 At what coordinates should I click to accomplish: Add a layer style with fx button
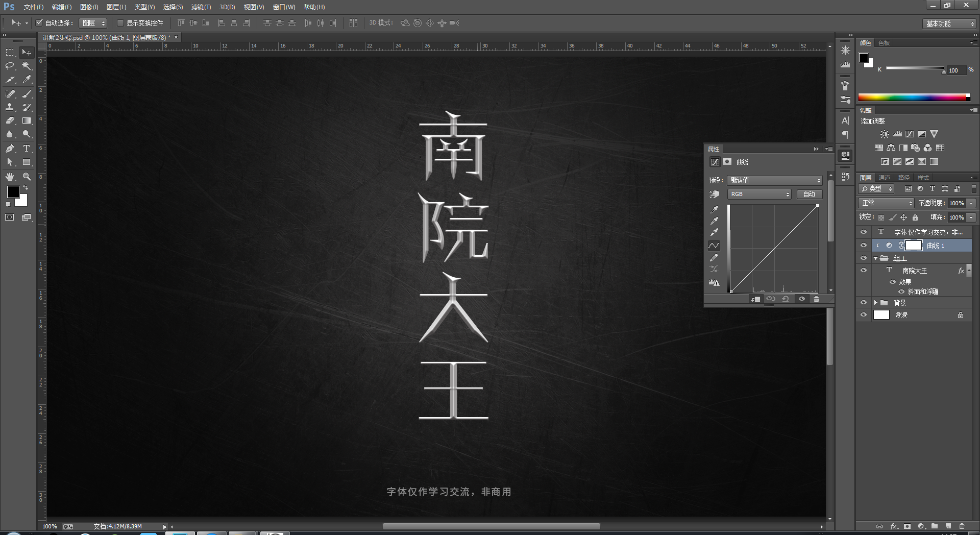(x=894, y=526)
